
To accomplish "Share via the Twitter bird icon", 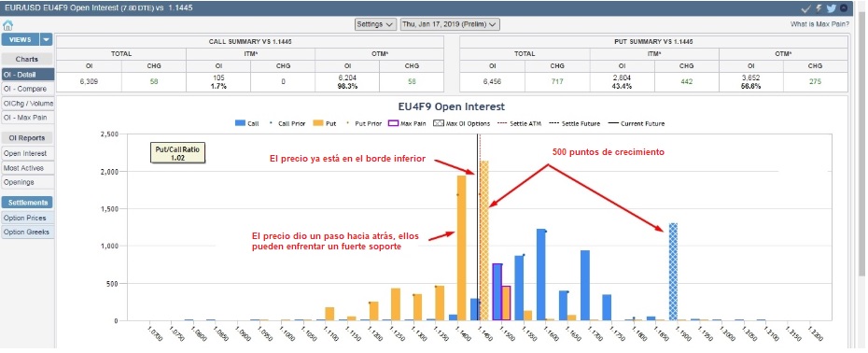I will pyautogui.click(x=832, y=8).
